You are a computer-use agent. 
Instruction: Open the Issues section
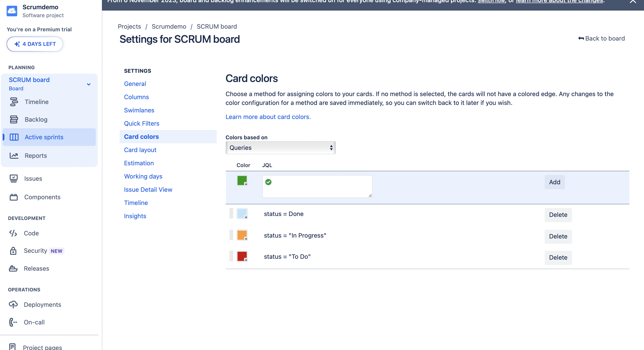(33, 179)
